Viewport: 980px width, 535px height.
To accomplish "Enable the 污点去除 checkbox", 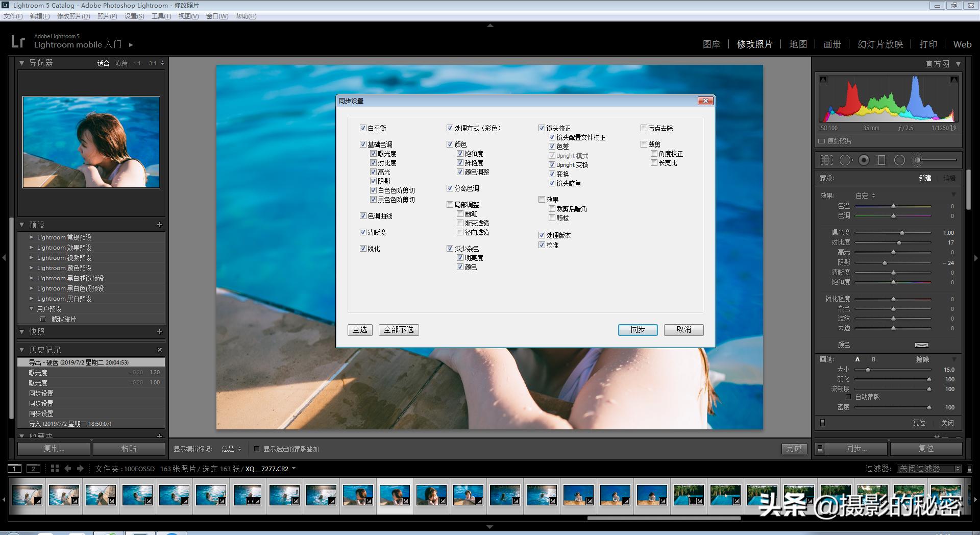I will pyautogui.click(x=644, y=128).
